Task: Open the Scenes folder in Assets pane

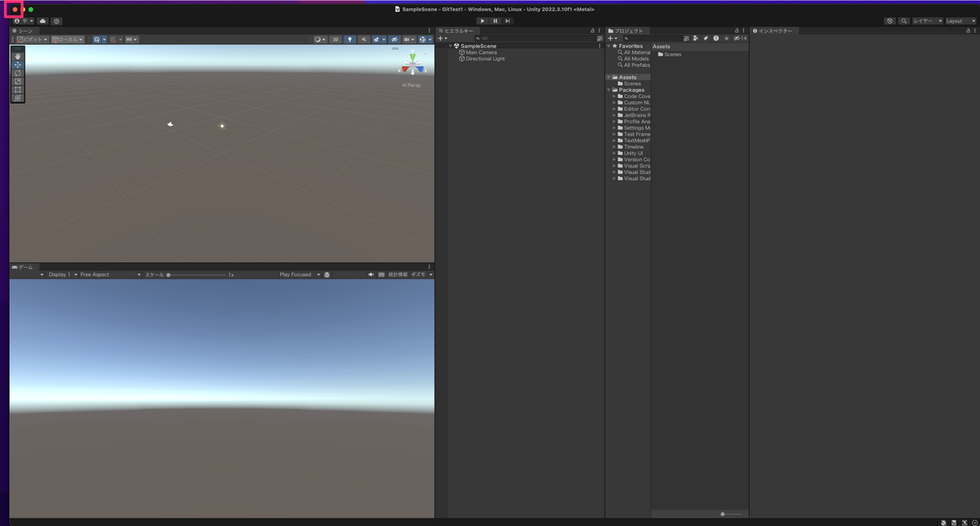Action: tap(670, 55)
